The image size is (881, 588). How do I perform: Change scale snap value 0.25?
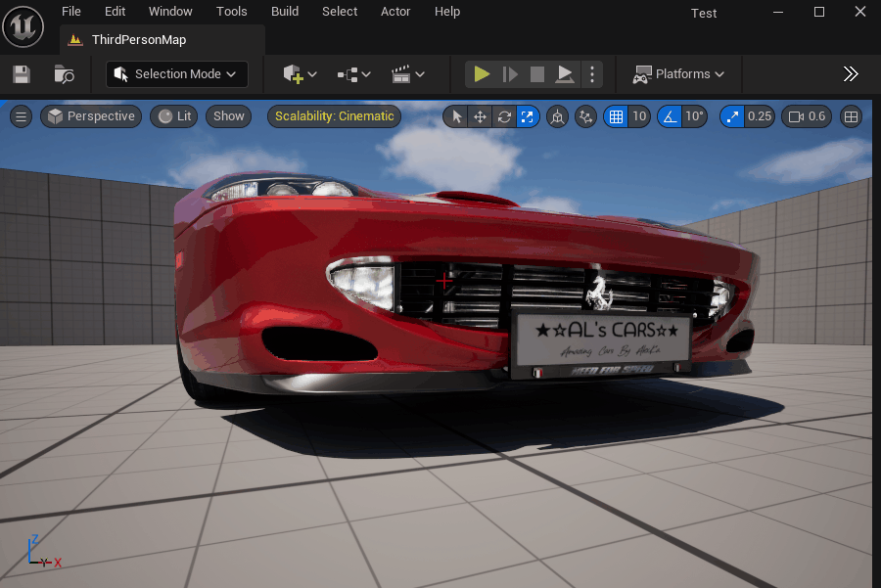(760, 116)
